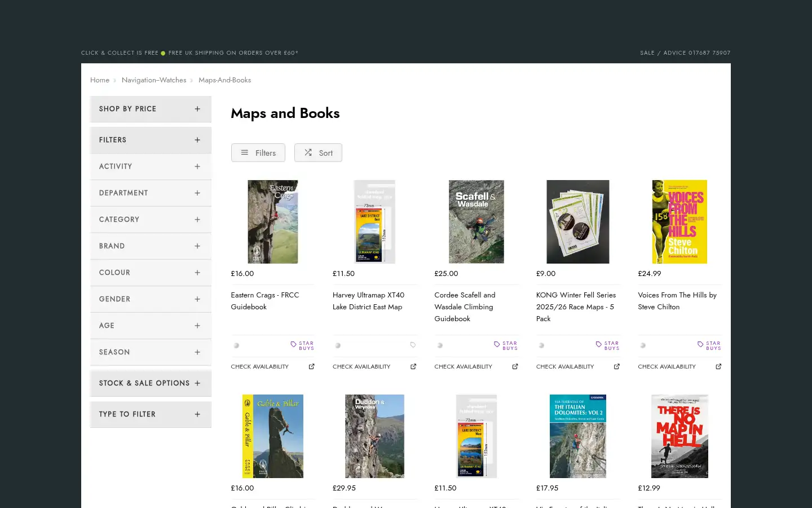The height and width of the screenshot is (508, 812).
Task: Expand Colour filter
Action: pyautogui.click(x=151, y=273)
